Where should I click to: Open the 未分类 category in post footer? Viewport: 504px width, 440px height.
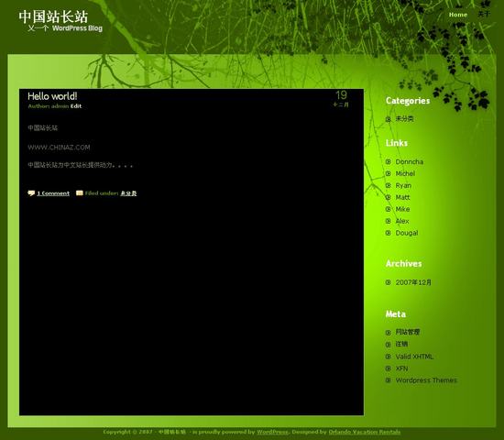click(128, 193)
